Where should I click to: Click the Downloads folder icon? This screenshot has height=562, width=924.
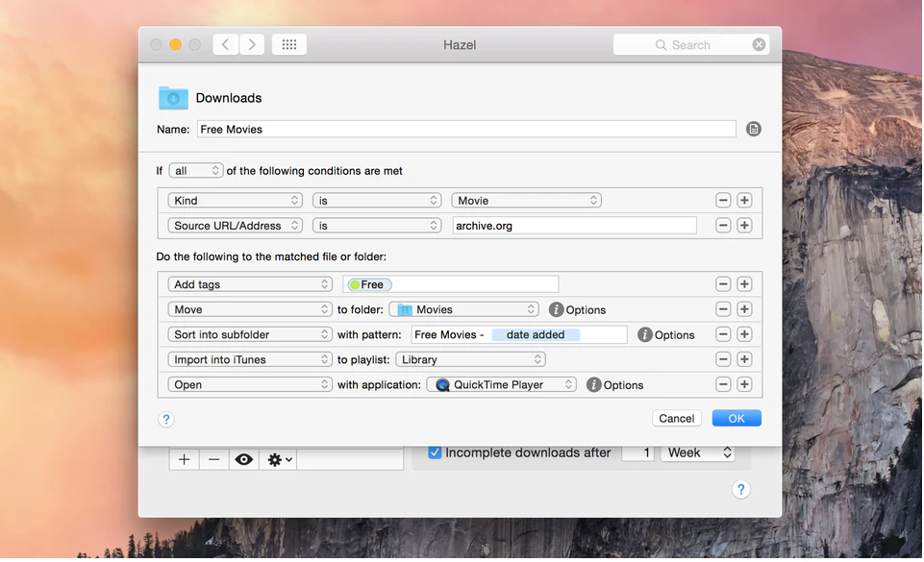click(173, 98)
